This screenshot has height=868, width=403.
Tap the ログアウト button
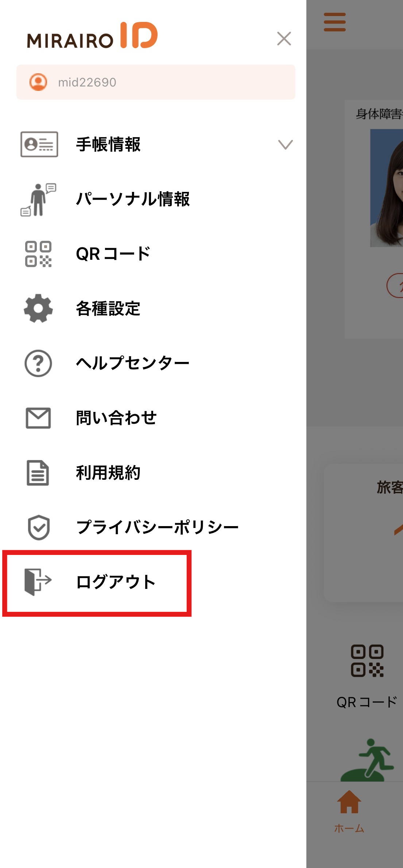click(97, 583)
